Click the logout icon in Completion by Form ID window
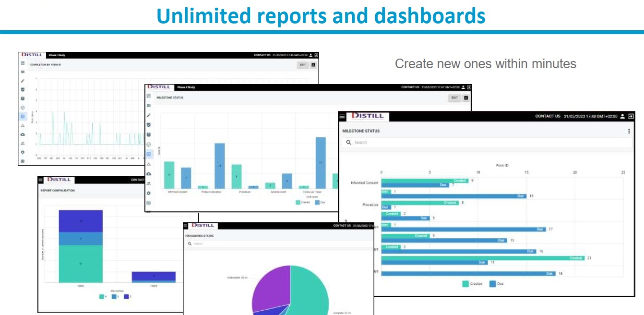The image size is (644, 315). click(x=316, y=55)
